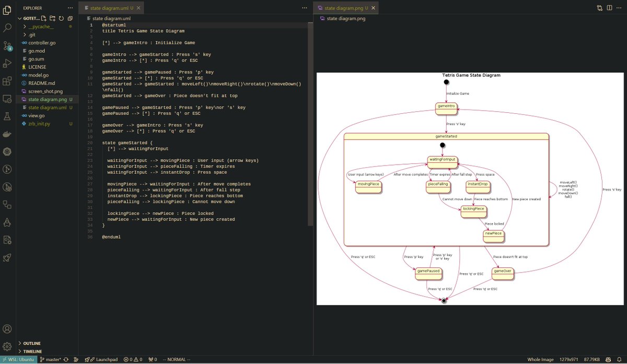Open go.mod in the Explorer

tap(46, 51)
